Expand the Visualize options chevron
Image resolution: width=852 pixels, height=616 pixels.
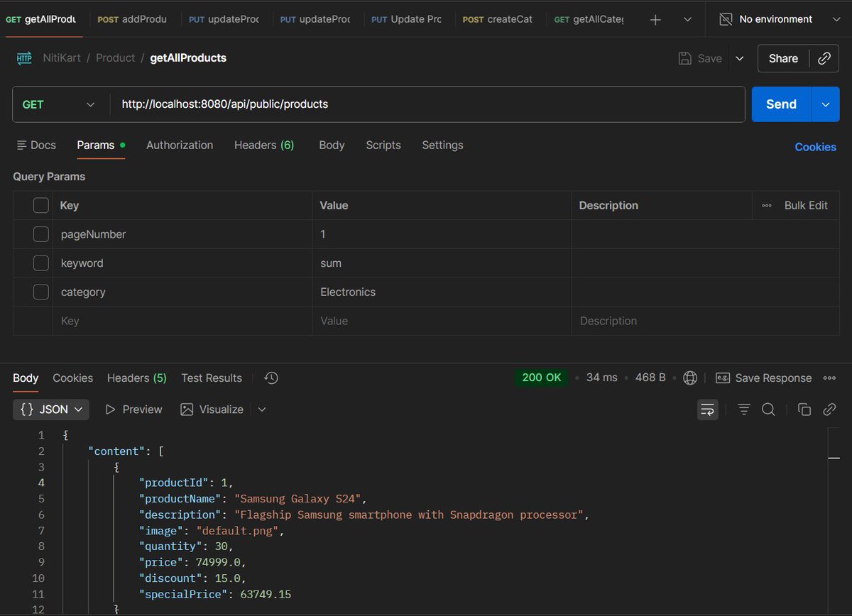262,409
